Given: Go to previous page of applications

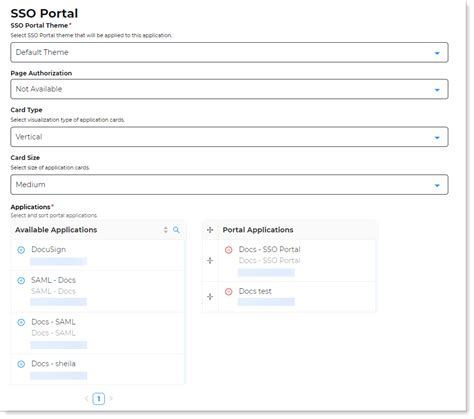Looking at the screenshot, I should pyautogui.click(x=86, y=398).
